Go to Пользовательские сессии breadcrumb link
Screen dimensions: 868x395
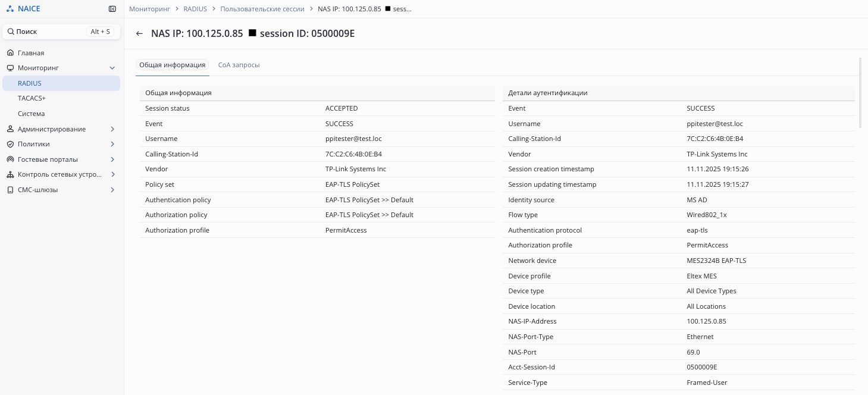pos(262,9)
